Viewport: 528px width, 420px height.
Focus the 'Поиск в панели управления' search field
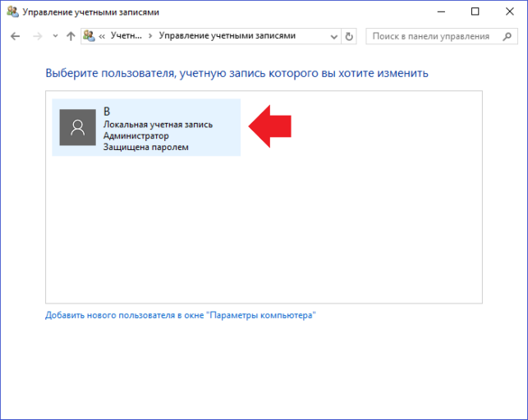click(442, 36)
